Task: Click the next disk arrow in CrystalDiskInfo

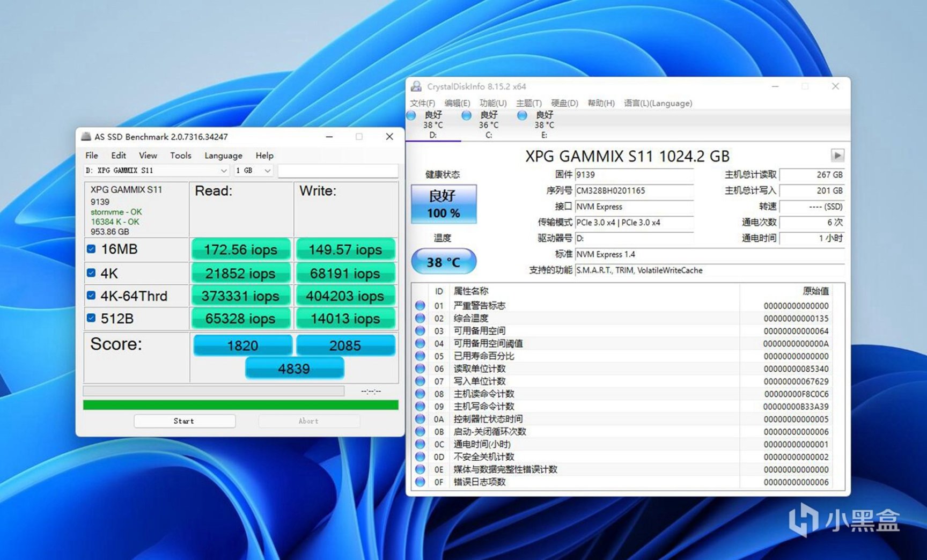Action: 837,156
